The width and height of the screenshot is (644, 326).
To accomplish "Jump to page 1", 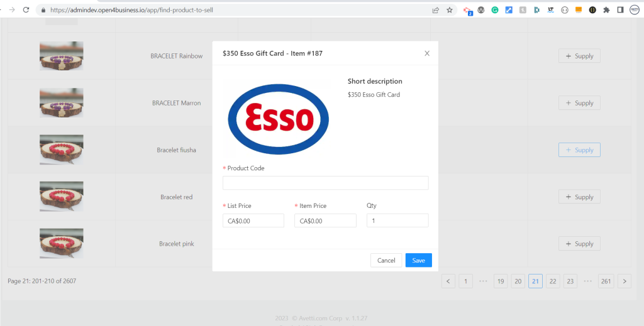I will (466, 281).
